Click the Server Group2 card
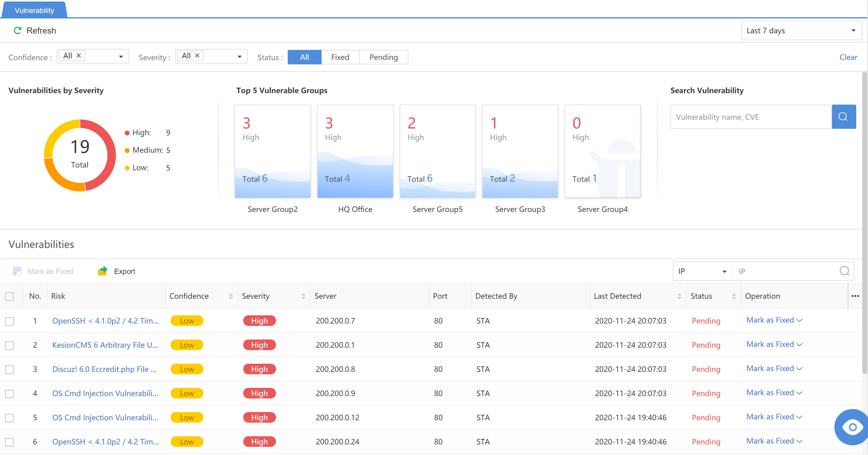The width and height of the screenshot is (868, 455). point(272,151)
